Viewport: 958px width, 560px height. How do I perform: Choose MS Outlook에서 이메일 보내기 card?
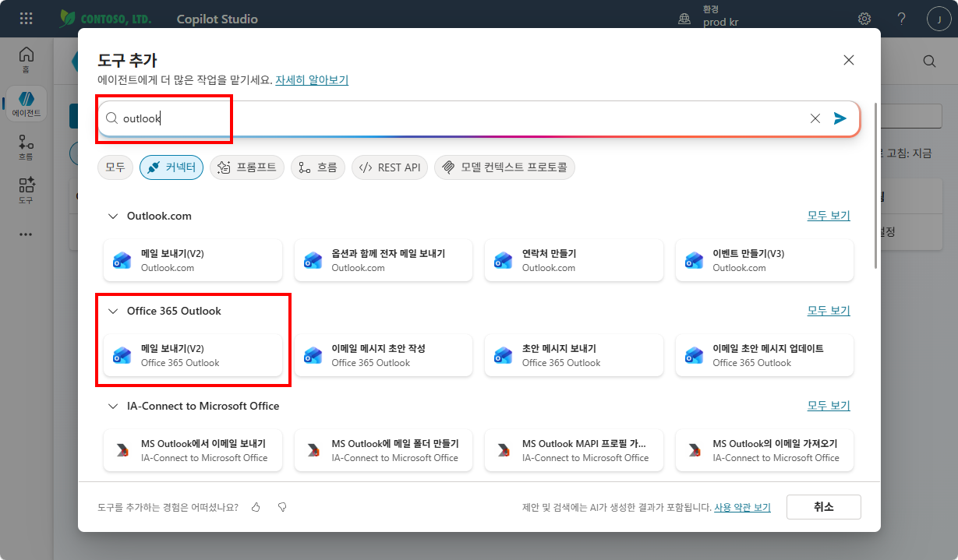click(x=193, y=450)
